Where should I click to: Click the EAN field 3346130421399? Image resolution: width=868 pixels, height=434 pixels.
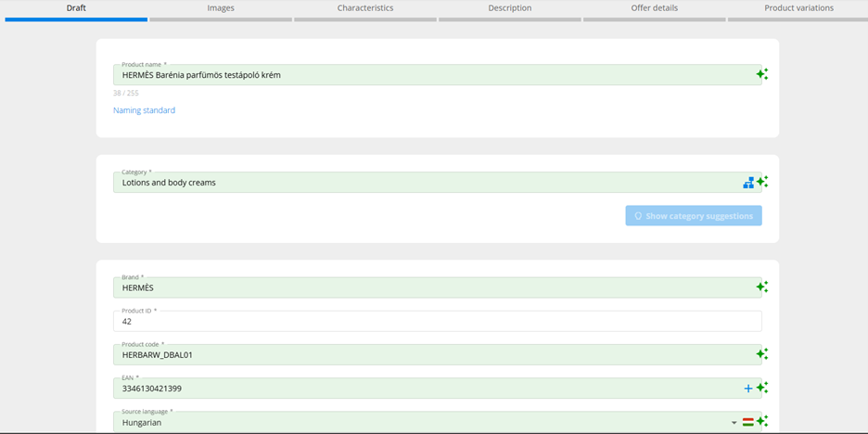pyautogui.click(x=438, y=389)
